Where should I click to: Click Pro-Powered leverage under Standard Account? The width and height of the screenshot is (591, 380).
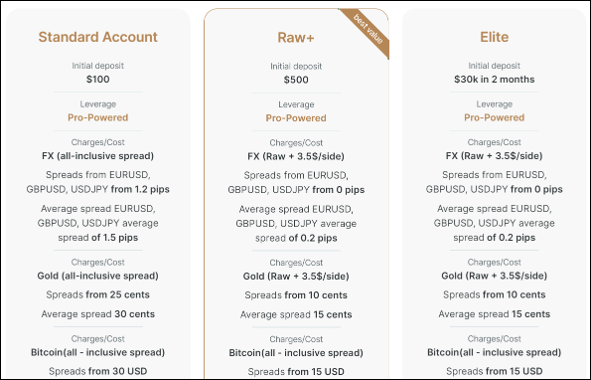98,118
